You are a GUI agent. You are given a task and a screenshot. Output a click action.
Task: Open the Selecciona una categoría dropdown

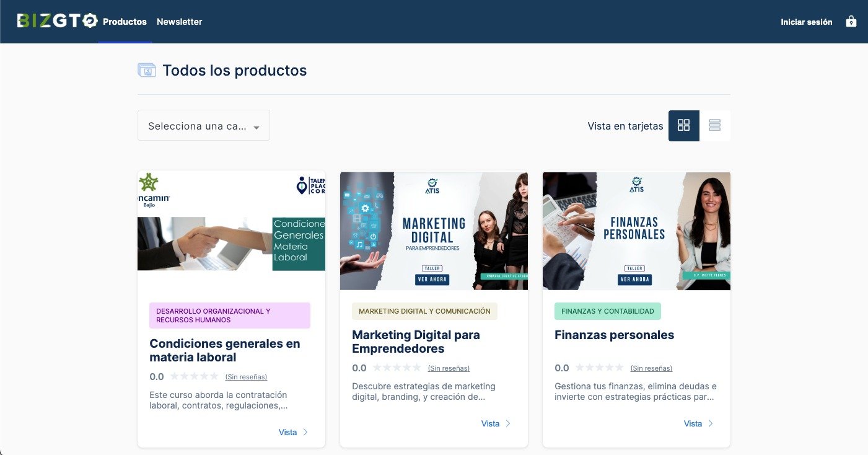(x=204, y=125)
